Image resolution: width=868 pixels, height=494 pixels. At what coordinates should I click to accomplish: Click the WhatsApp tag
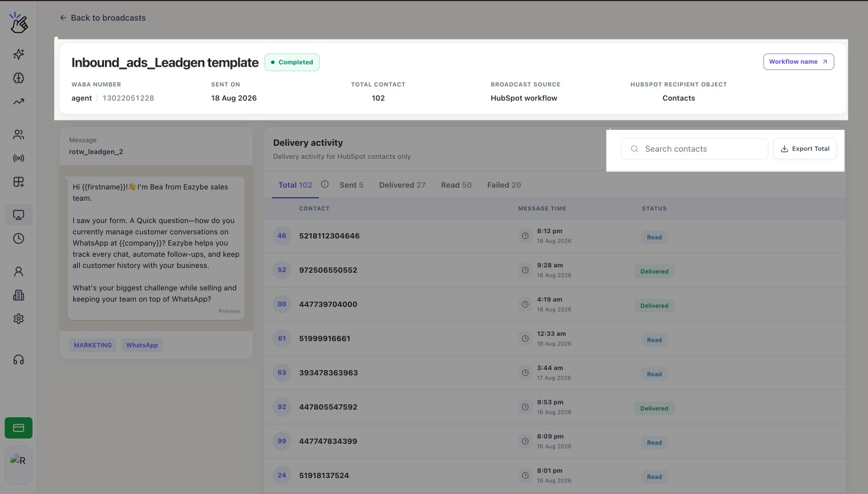coord(142,345)
